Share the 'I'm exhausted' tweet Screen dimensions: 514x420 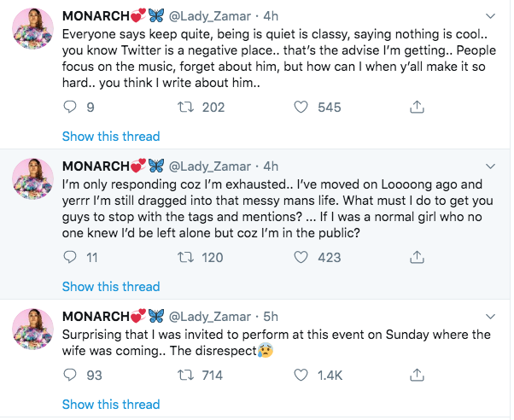pos(417,257)
